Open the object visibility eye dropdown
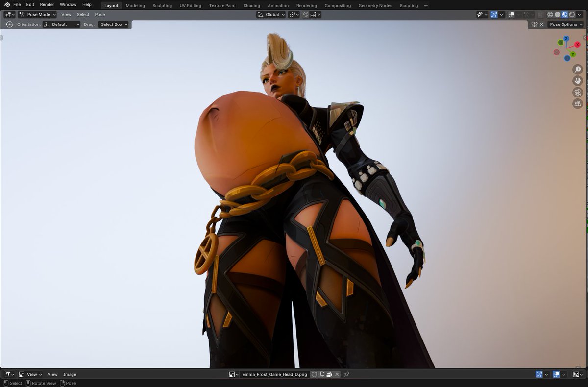 482,15
